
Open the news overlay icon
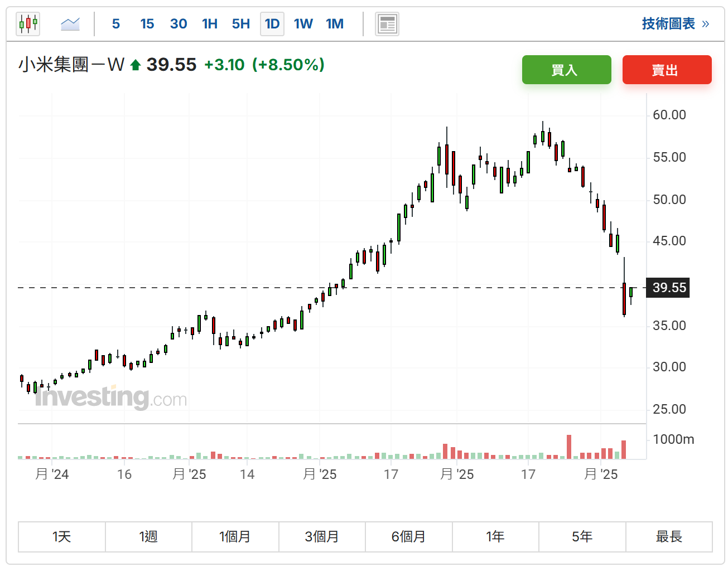(387, 24)
